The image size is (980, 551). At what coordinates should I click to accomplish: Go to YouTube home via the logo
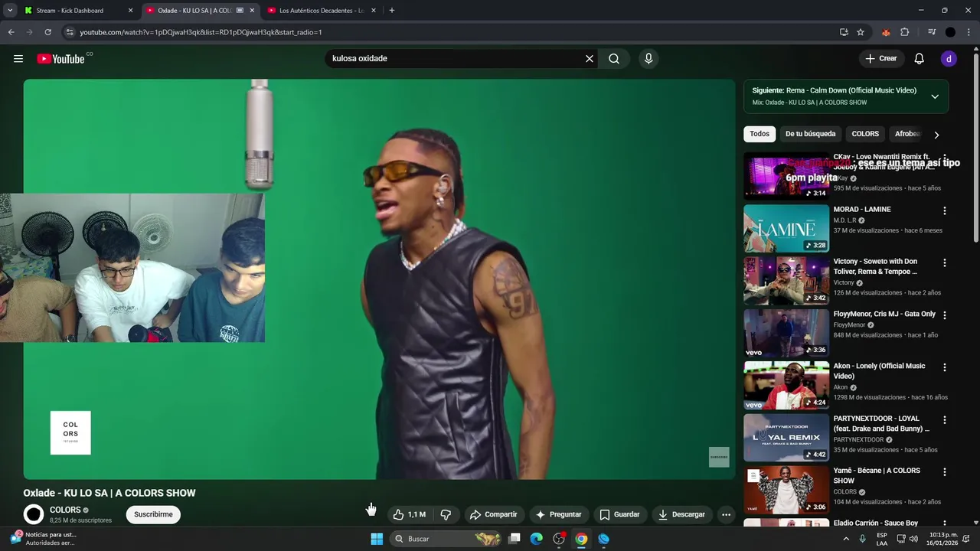click(x=60, y=59)
